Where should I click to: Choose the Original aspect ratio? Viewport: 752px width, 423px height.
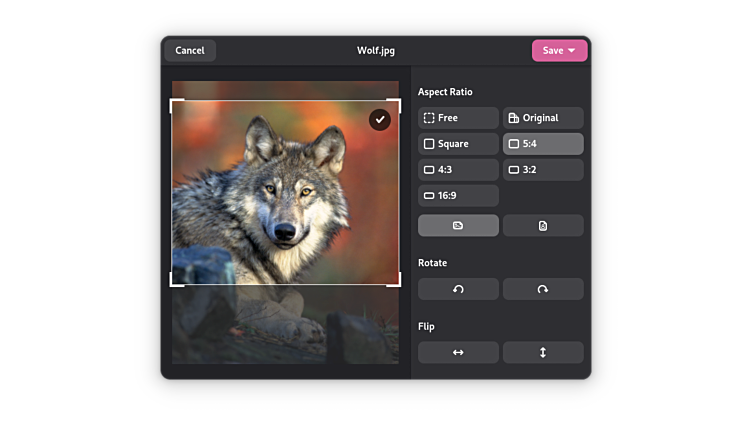[x=543, y=118]
